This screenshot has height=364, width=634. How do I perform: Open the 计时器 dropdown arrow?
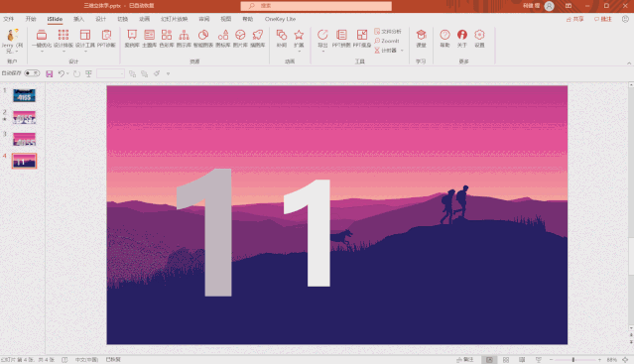402,51
